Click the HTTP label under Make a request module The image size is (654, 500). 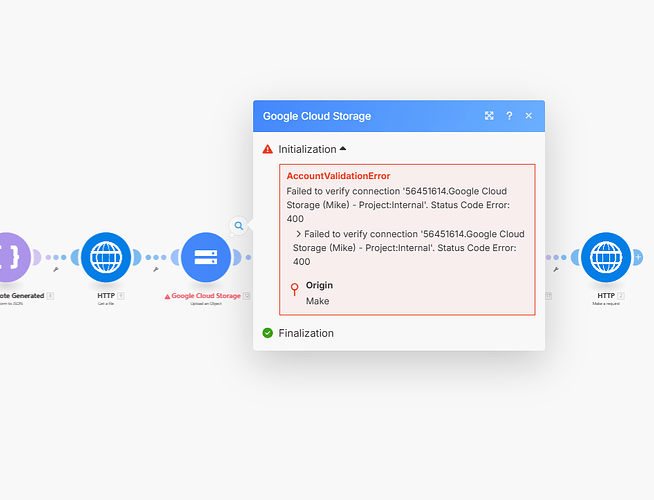(x=606, y=296)
